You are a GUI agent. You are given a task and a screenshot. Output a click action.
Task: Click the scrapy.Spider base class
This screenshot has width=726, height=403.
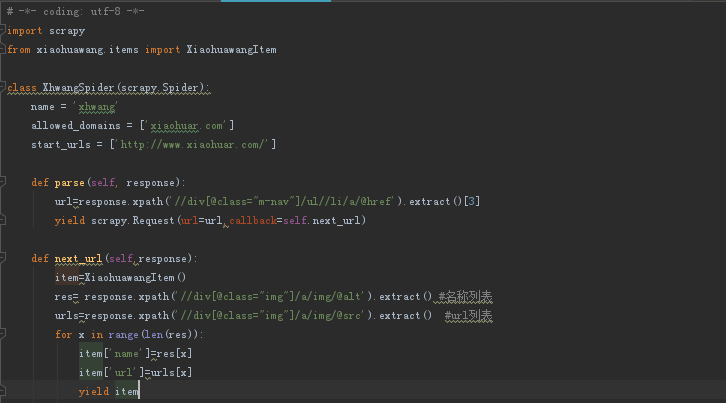(x=160, y=88)
